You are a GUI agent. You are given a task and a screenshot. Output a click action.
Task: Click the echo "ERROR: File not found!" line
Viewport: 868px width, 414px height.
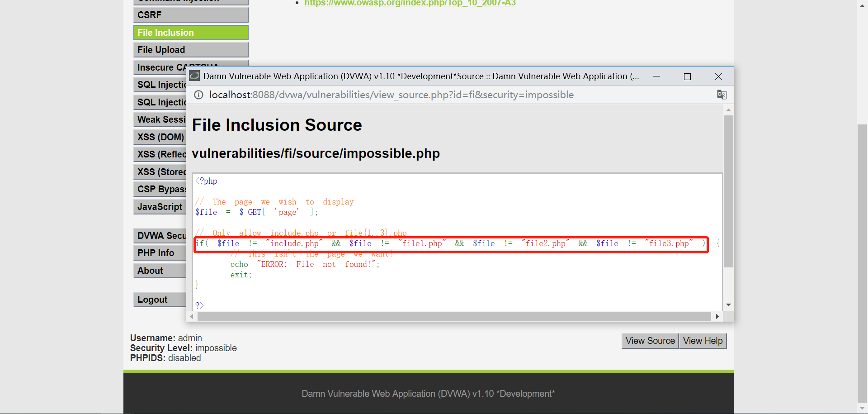(305, 264)
